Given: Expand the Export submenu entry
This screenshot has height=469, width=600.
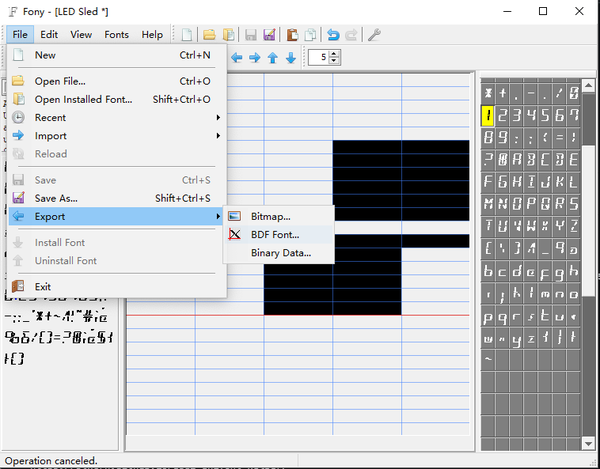Looking at the screenshot, I should 117,217.
